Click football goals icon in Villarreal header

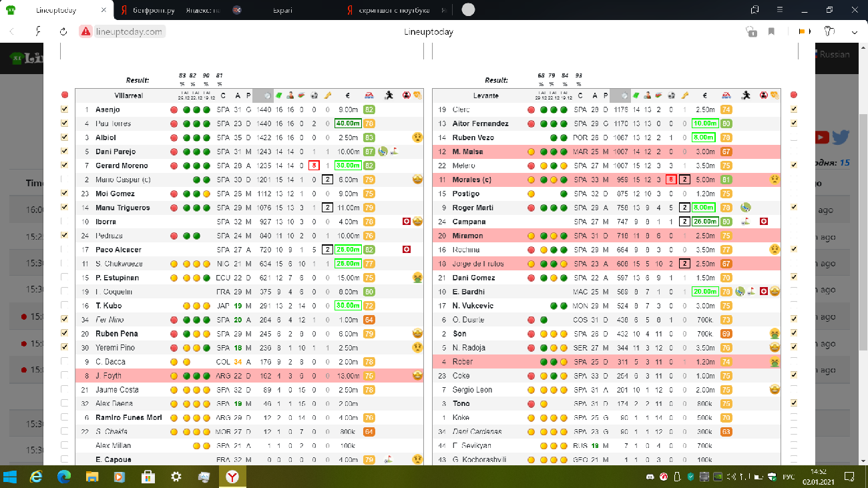tap(314, 95)
